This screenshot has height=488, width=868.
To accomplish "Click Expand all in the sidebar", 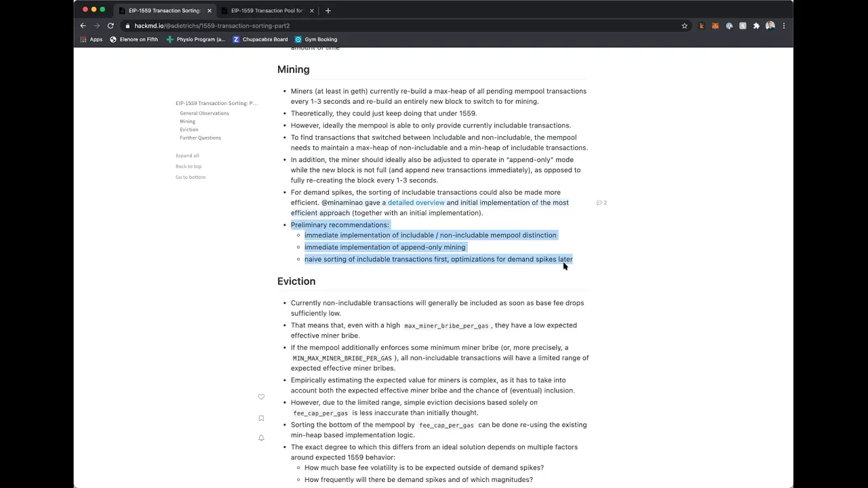I will [187, 155].
